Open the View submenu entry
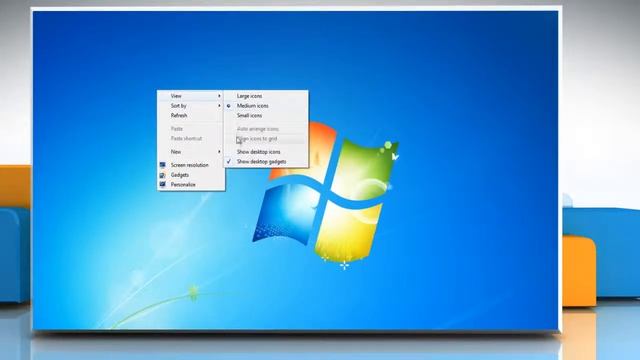This screenshot has height=360, width=640. tap(191, 96)
